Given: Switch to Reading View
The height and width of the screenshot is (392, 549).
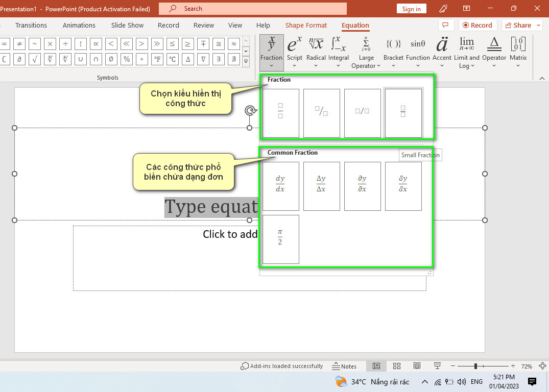Looking at the screenshot, I should tap(417, 366).
